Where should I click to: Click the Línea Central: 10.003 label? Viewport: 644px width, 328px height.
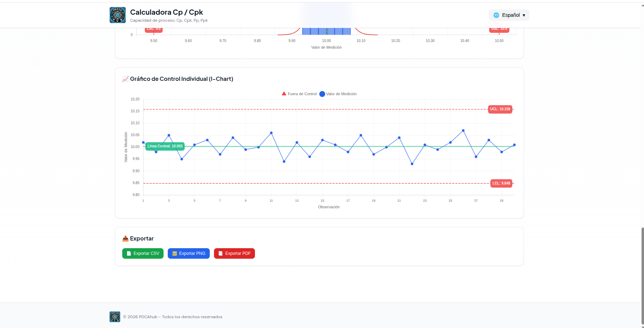[x=165, y=146]
